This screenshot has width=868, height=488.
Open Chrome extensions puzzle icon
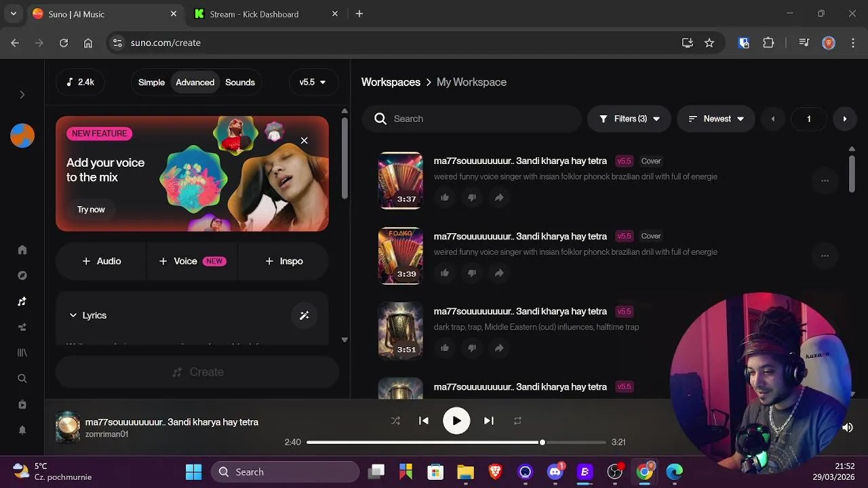coord(768,43)
